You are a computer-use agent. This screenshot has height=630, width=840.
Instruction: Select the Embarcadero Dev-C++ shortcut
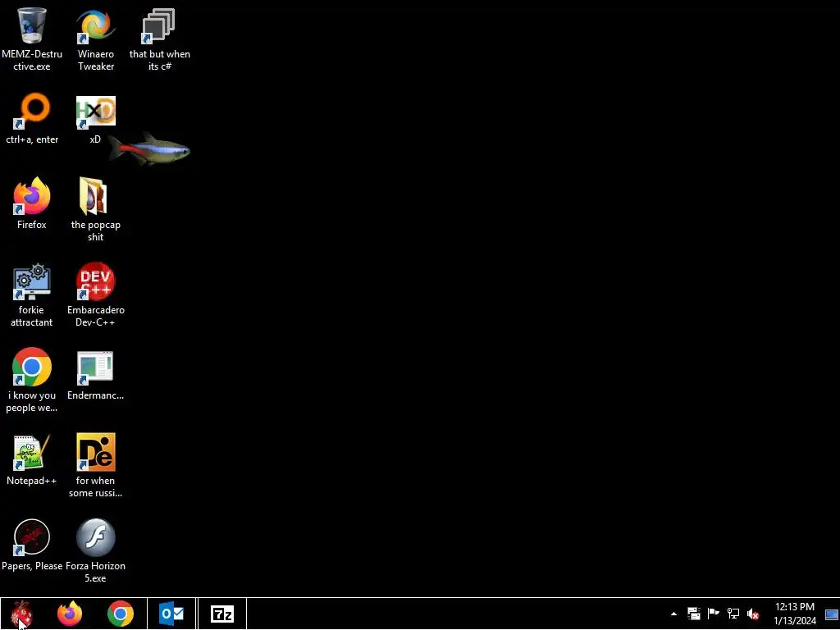(95, 281)
